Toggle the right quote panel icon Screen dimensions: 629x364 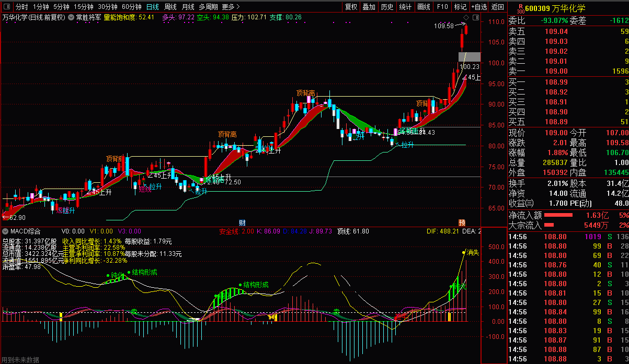(476, 17)
